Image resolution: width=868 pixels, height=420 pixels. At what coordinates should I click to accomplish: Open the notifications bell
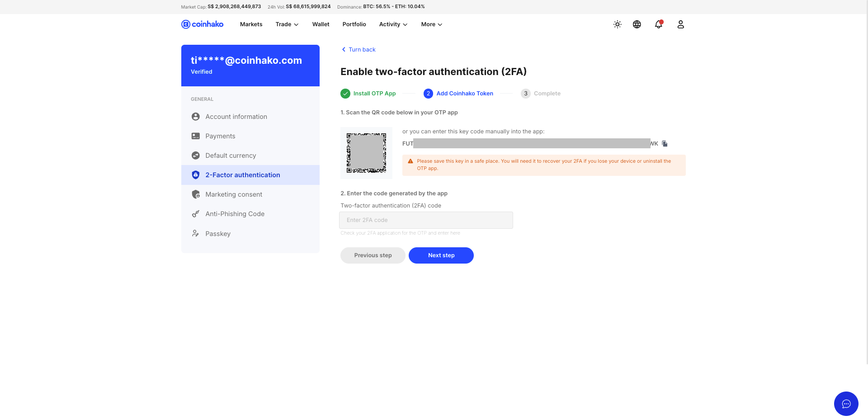tap(659, 24)
